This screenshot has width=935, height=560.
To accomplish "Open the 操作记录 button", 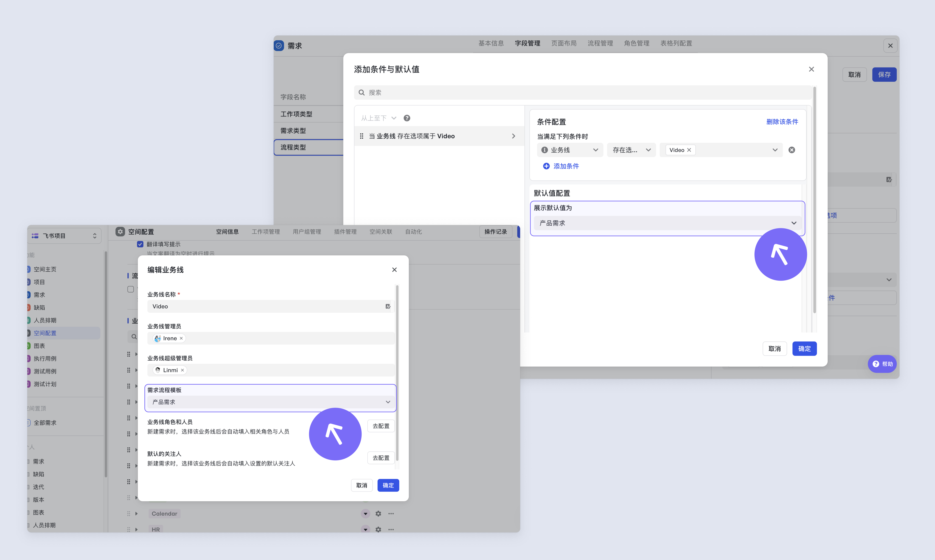I will 495,232.
